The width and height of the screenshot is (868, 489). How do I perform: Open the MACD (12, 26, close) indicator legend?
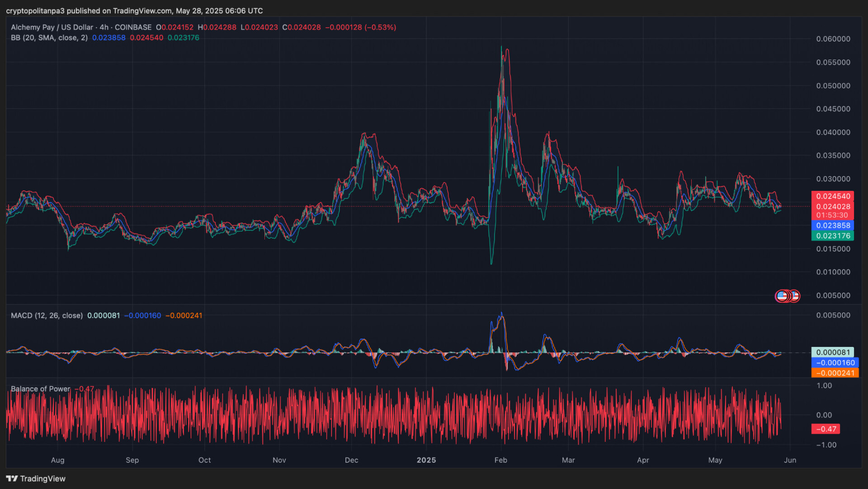(x=47, y=316)
